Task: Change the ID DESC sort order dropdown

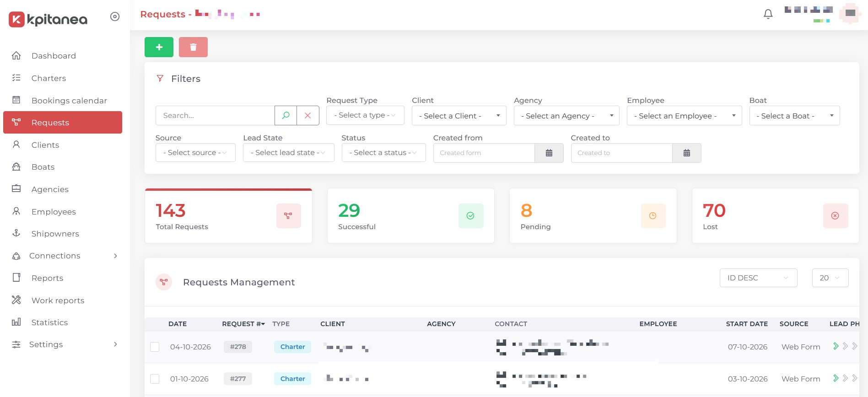Action: point(758,278)
